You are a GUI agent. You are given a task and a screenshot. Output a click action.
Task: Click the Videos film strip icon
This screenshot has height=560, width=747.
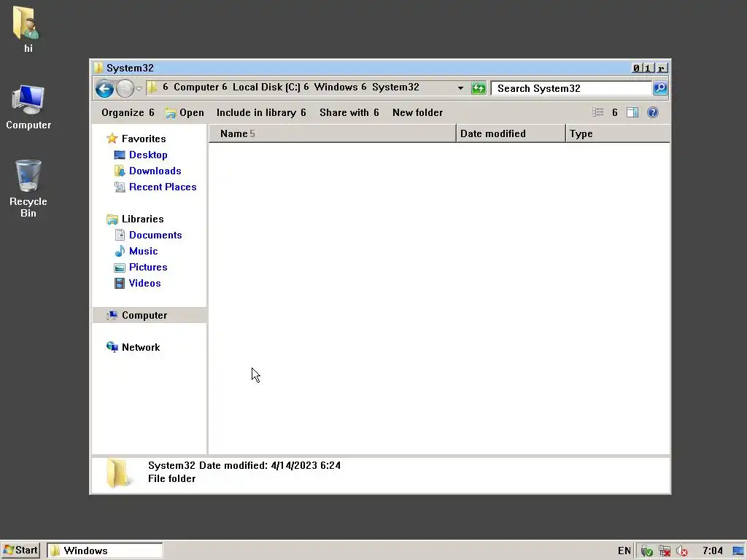pyautogui.click(x=120, y=284)
